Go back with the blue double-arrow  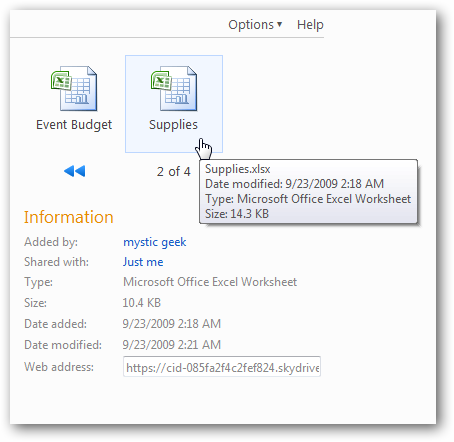(x=74, y=171)
